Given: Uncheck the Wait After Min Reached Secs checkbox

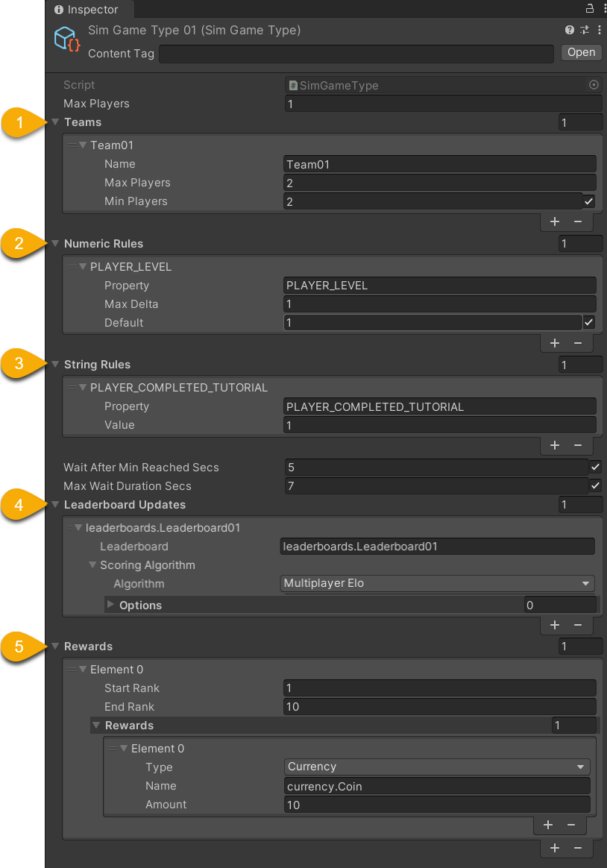Looking at the screenshot, I should click(595, 468).
